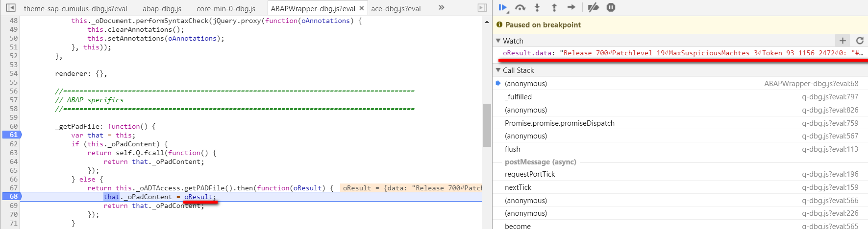Step out of current function
This screenshot has height=229, width=868.
tap(554, 7)
